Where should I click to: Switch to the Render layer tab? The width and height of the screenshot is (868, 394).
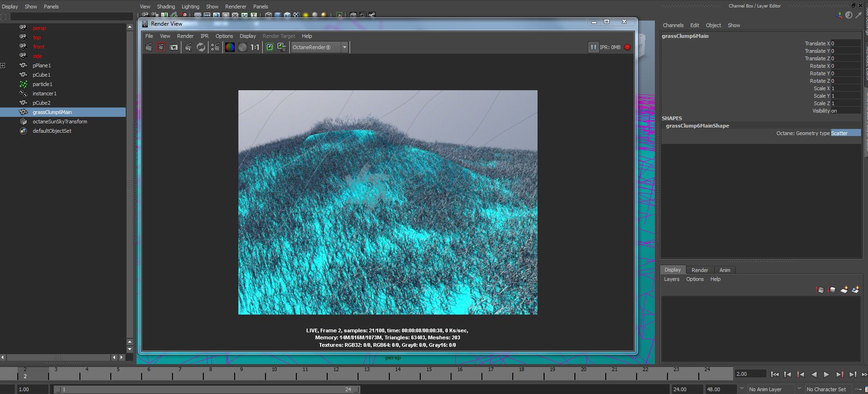700,270
